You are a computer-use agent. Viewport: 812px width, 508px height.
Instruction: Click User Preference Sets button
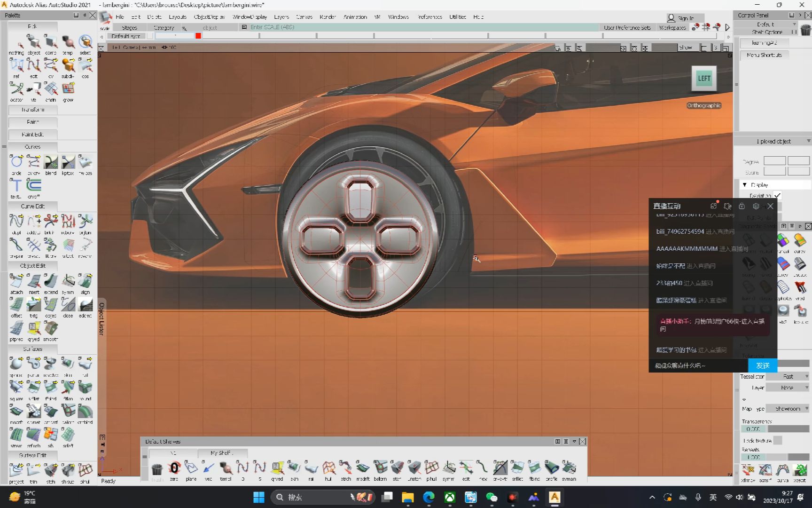tap(627, 28)
